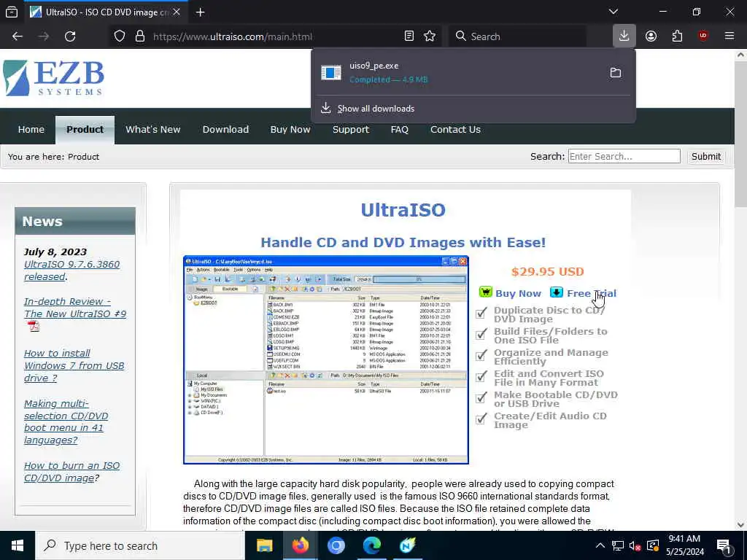Show uiso9_pe.exe in its folder
The width and height of the screenshot is (747, 560).
pos(616,73)
